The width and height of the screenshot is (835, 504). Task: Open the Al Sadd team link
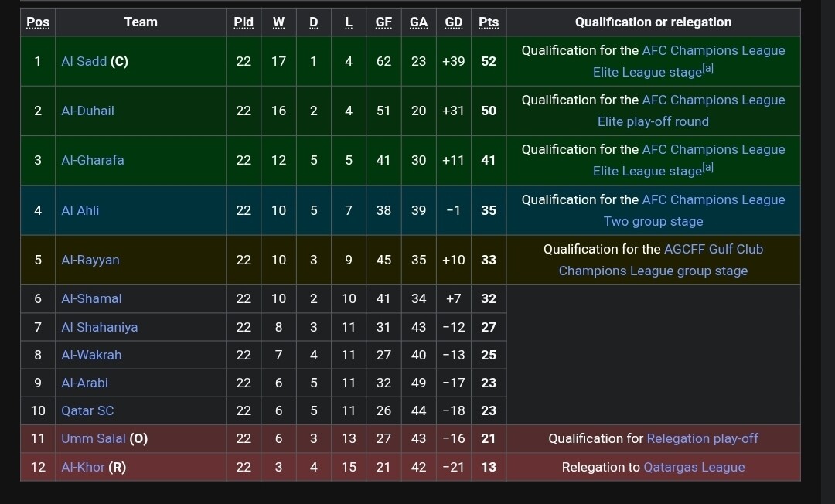point(84,61)
